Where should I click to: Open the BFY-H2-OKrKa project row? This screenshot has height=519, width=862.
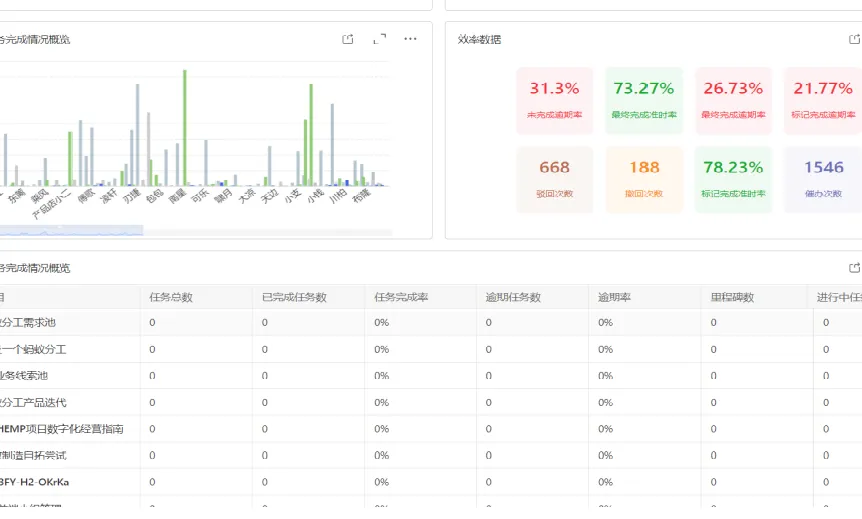pos(431,482)
